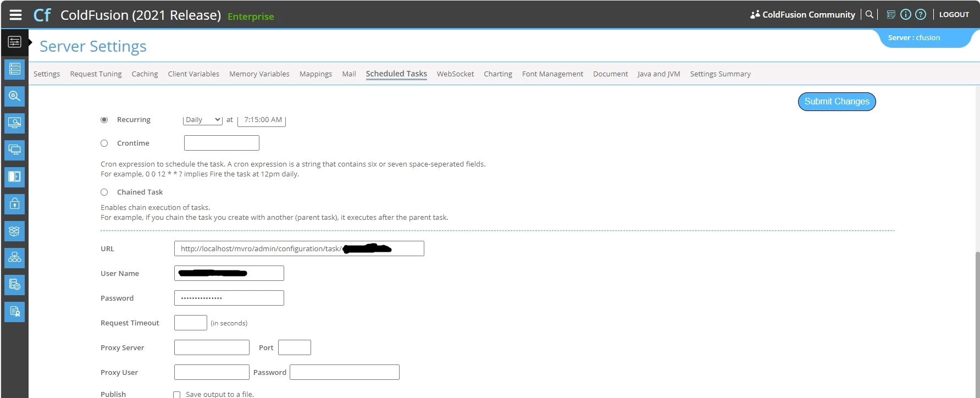
Task: Click the ColdFusion Community people icon
Action: [755, 15]
